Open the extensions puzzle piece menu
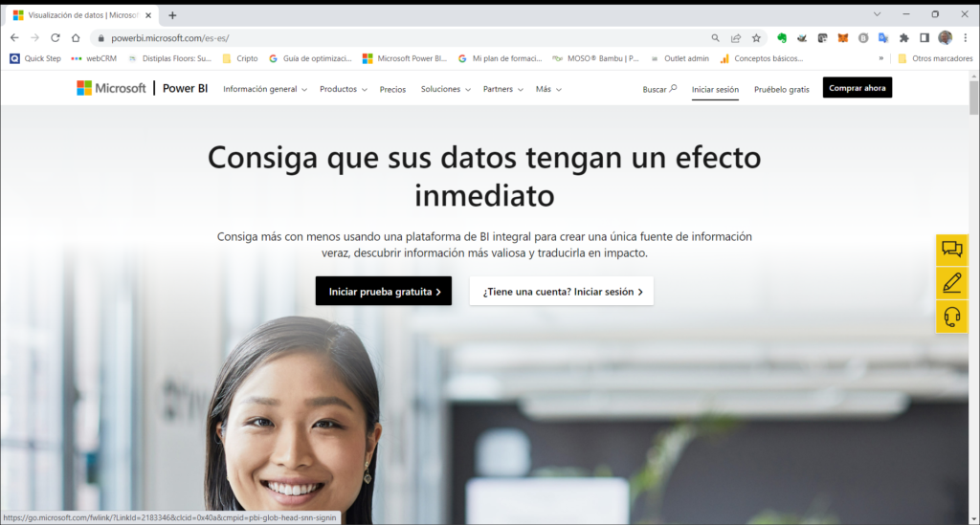This screenshot has height=525, width=980. pos(903,38)
